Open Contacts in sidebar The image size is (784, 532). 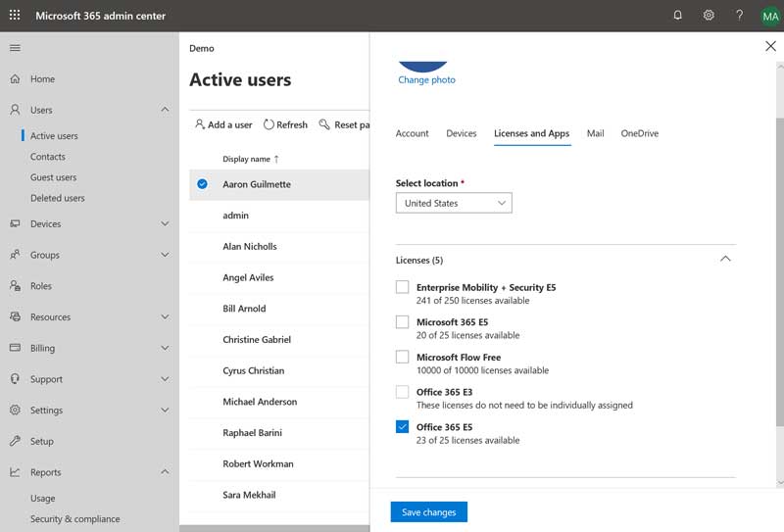47,157
